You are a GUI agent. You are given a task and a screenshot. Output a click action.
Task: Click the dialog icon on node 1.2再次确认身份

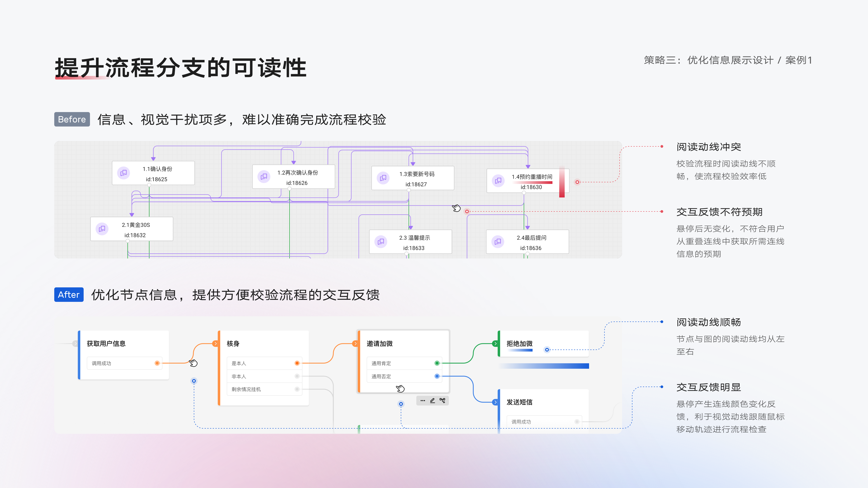pyautogui.click(x=264, y=176)
